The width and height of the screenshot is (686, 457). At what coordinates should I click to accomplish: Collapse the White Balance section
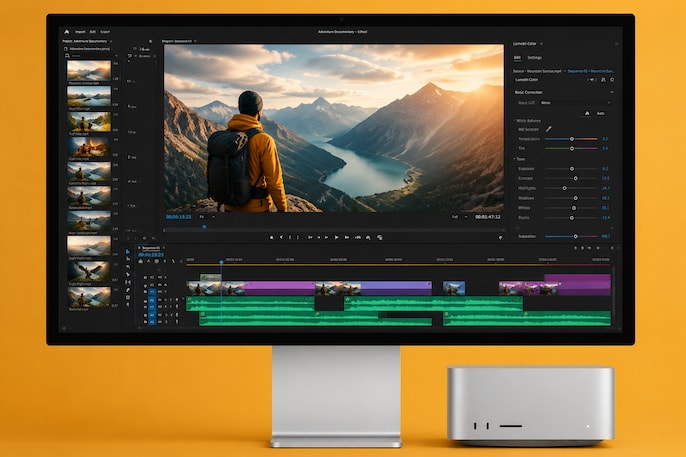pyautogui.click(x=514, y=121)
